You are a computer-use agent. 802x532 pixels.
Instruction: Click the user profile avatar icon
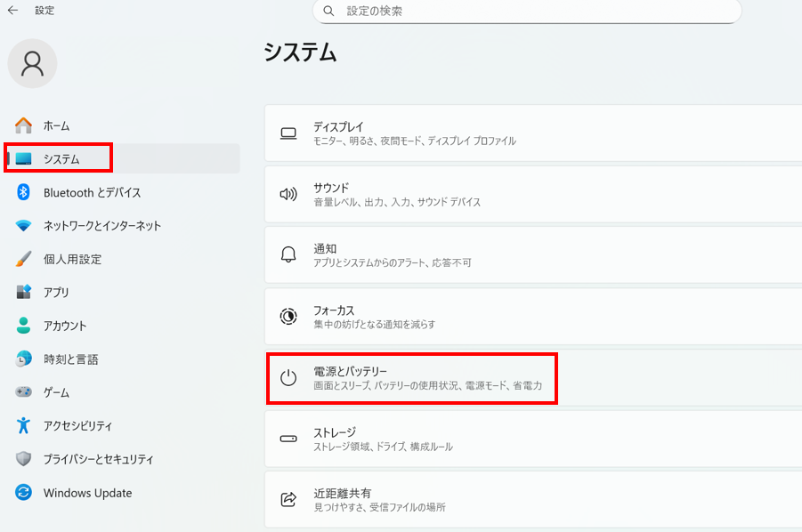32,63
